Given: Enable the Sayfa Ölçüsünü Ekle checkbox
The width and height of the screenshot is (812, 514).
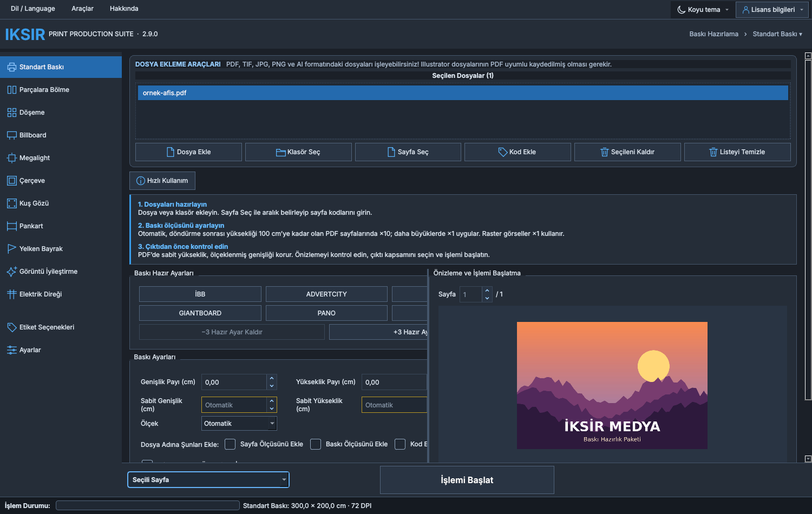Looking at the screenshot, I should [230, 444].
